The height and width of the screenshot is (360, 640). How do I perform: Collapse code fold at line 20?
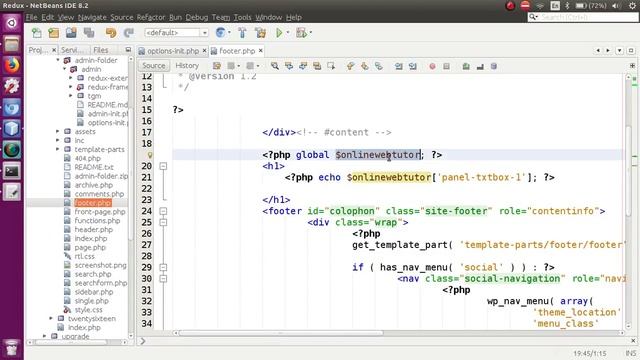point(163,166)
